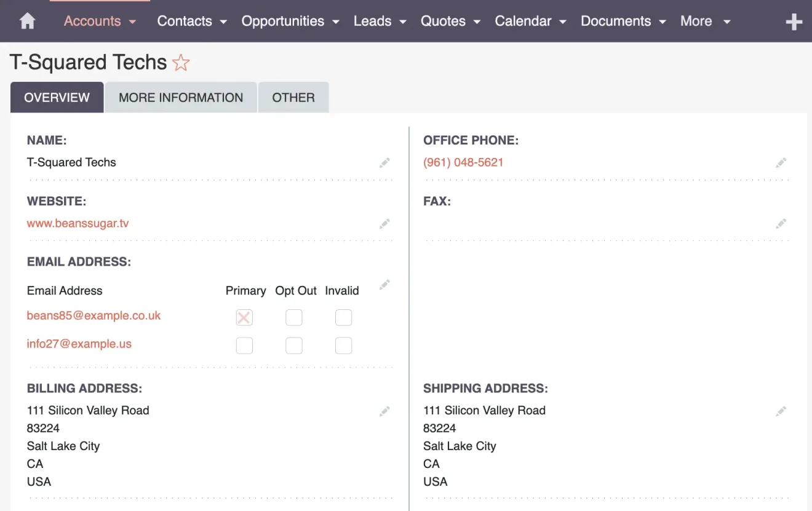
Task: Edit the Email Address section via pencil icon
Action: tap(384, 284)
